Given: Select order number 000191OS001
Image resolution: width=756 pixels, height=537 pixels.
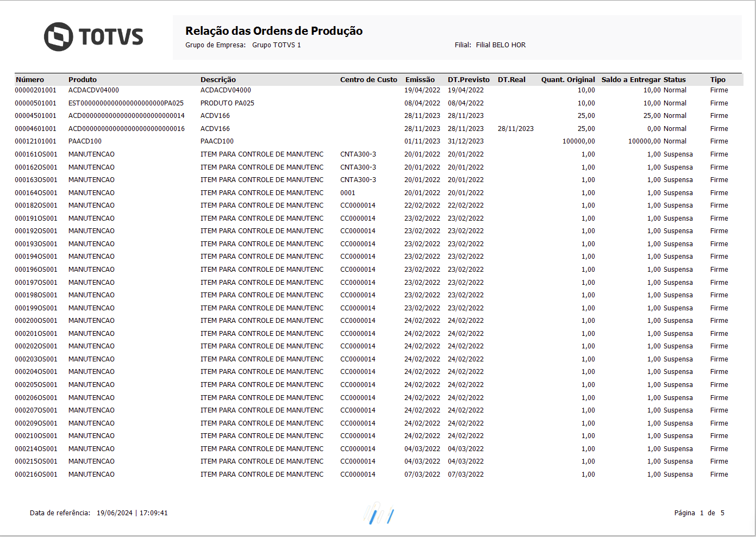Looking at the screenshot, I should coord(36,218).
